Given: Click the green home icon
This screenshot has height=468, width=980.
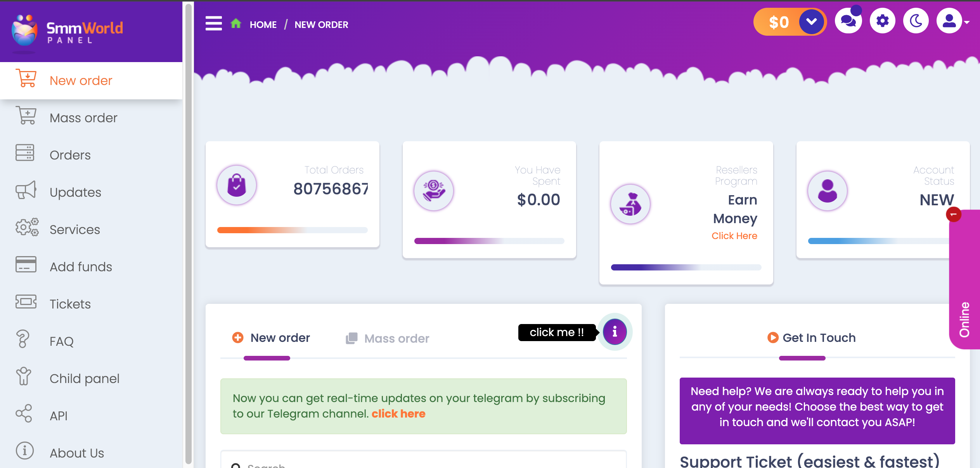Looking at the screenshot, I should [x=236, y=24].
